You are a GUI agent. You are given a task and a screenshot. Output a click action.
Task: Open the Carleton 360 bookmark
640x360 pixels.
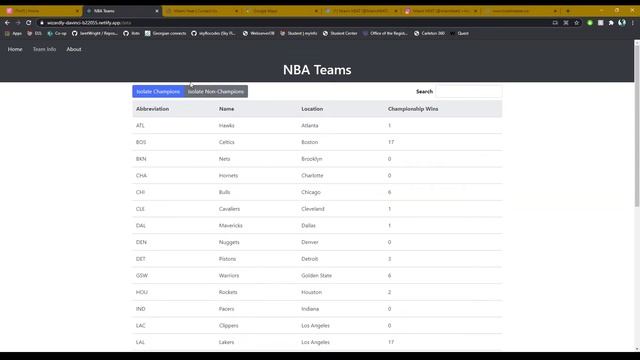[429, 33]
